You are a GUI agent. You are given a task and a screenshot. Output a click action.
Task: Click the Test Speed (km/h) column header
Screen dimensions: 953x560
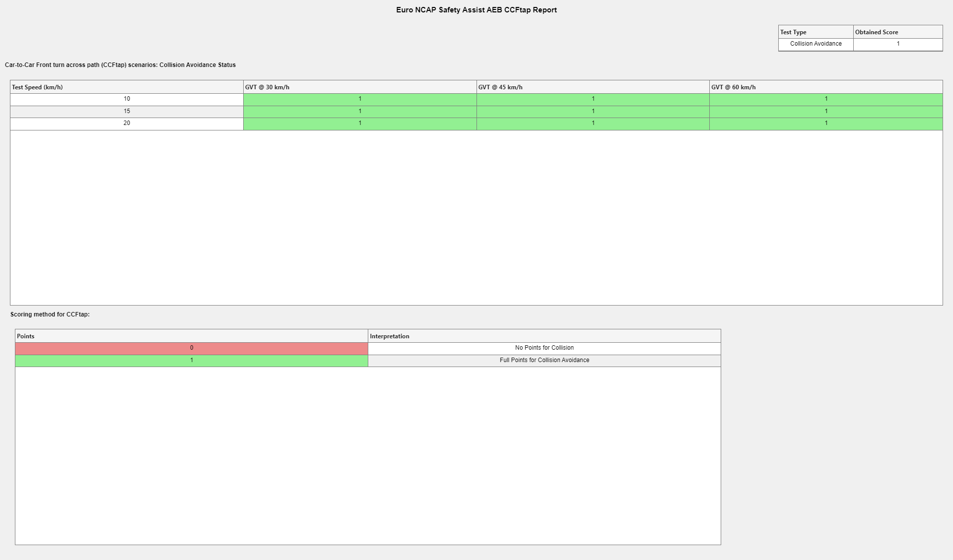127,87
